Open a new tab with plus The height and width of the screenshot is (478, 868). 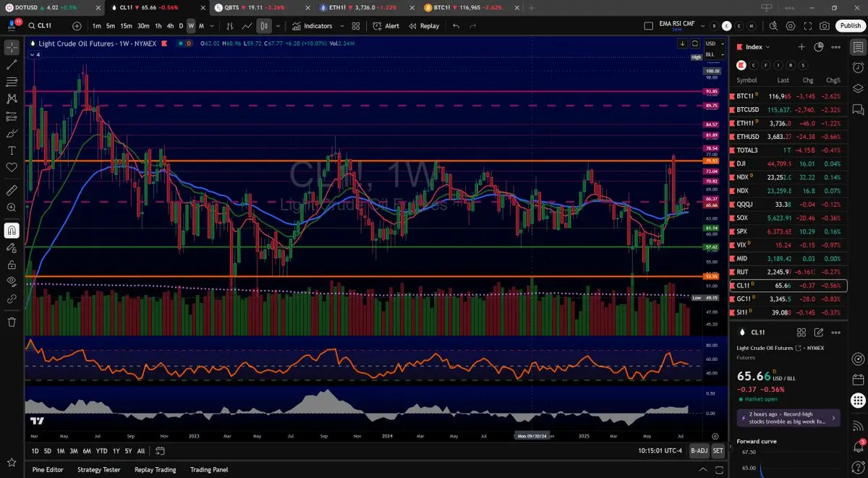(x=532, y=7)
